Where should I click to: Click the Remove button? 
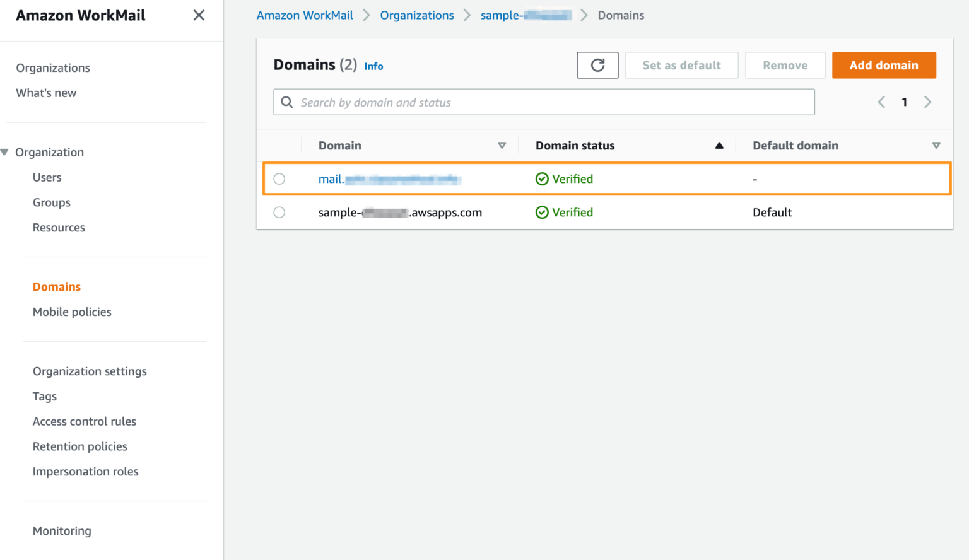[785, 65]
